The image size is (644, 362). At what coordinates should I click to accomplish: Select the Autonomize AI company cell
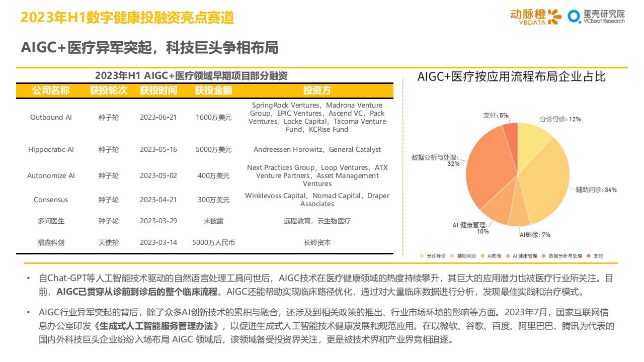(x=51, y=175)
